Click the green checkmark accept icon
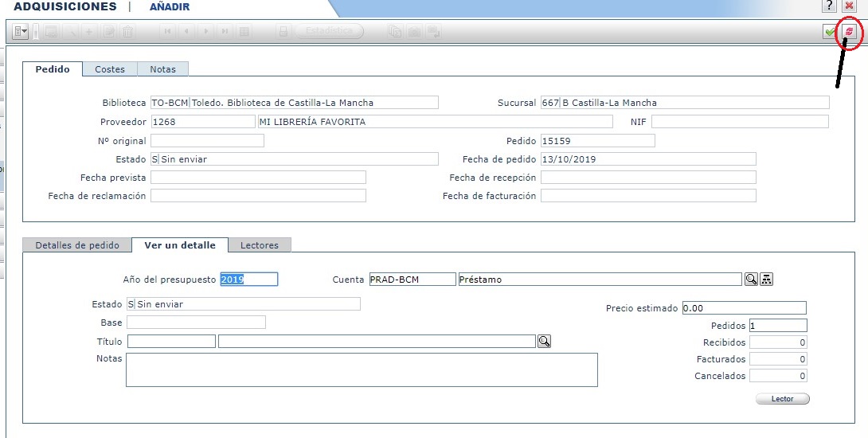868x438 pixels. (830, 32)
